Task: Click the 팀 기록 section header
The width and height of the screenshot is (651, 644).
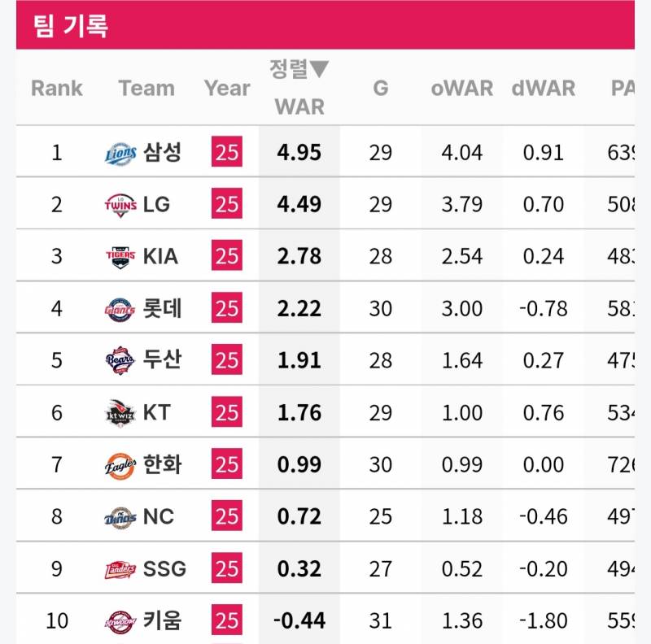Action: click(x=70, y=25)
